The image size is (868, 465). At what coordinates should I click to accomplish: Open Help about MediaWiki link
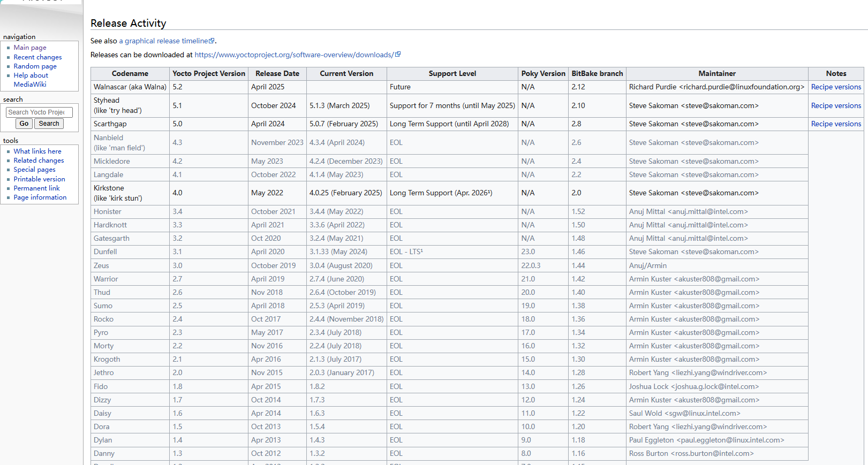[x=31, y=80]
